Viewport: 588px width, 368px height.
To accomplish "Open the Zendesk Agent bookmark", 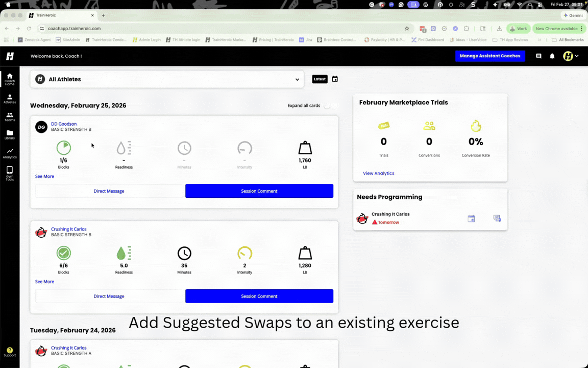I will pos(34,40).
